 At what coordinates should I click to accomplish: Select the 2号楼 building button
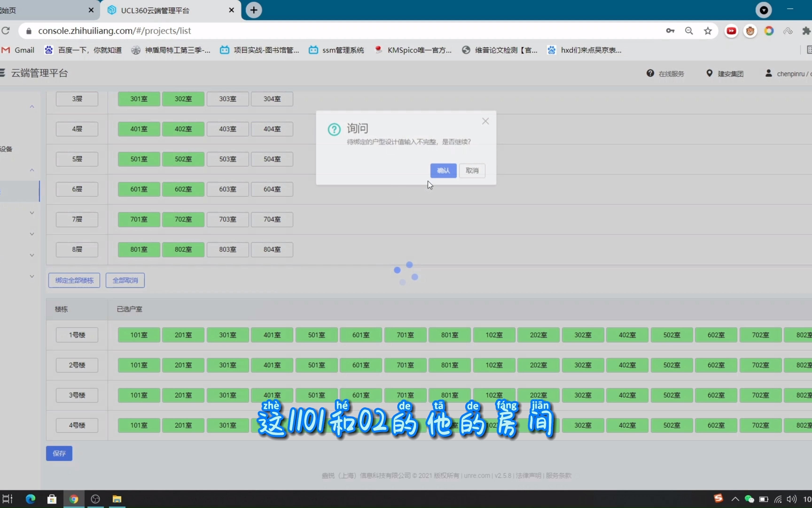77,365
